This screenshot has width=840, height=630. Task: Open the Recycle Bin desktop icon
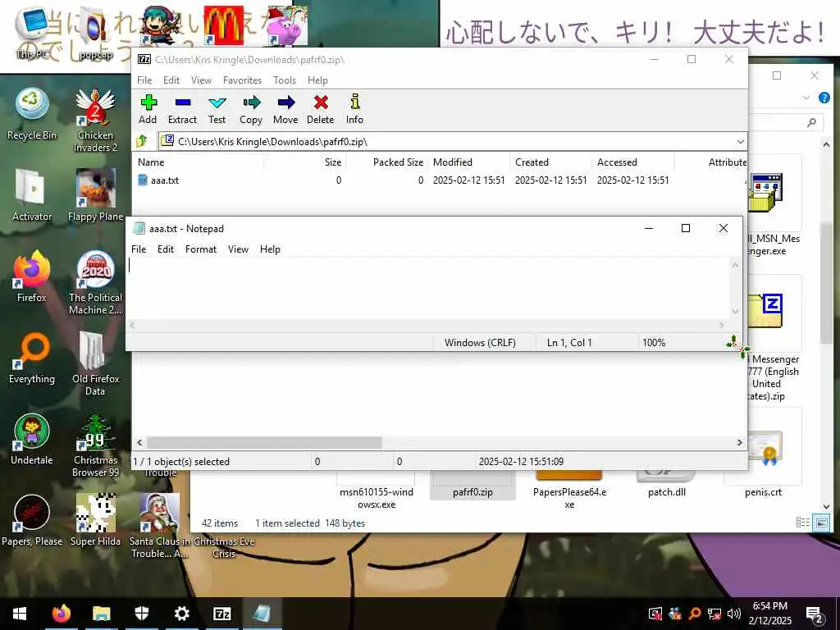tap(32, 115)
